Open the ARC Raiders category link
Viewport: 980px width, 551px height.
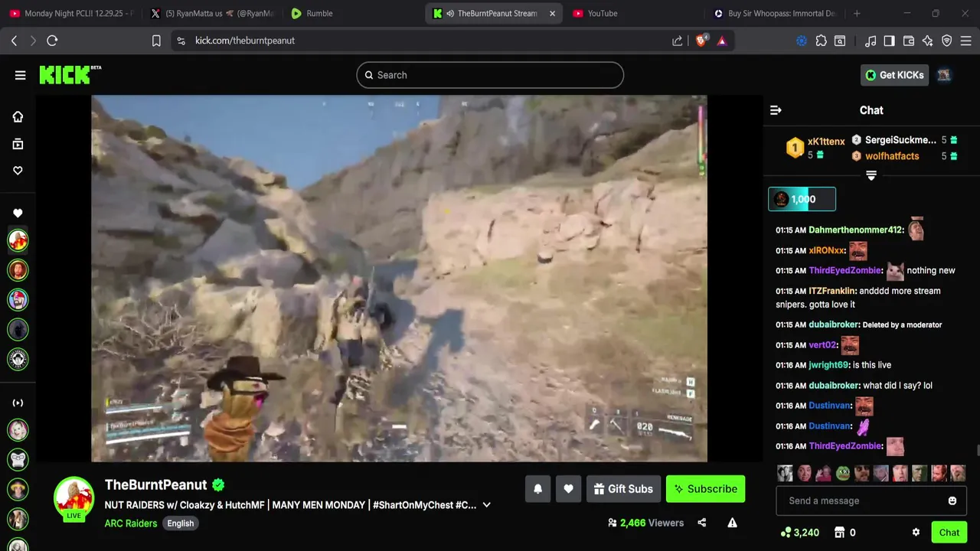(131, 523)
